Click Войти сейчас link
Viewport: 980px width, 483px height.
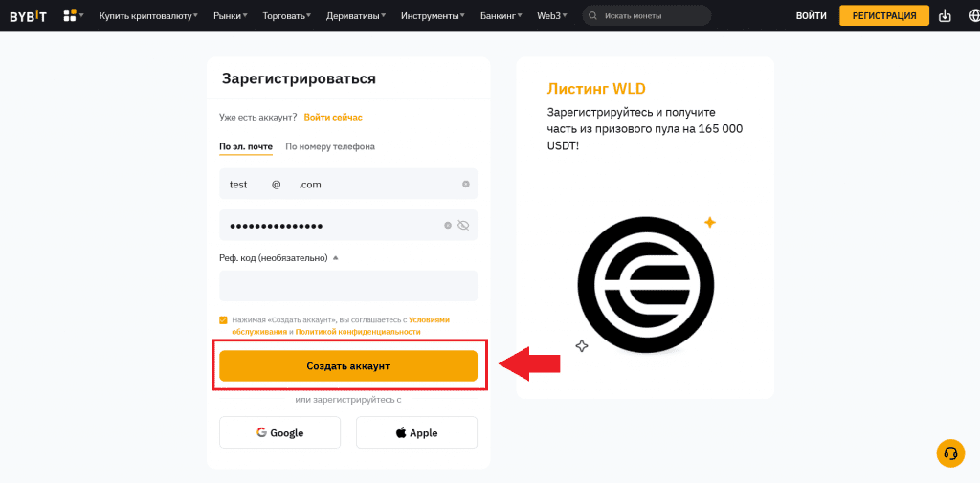click(x=333, y=117)
